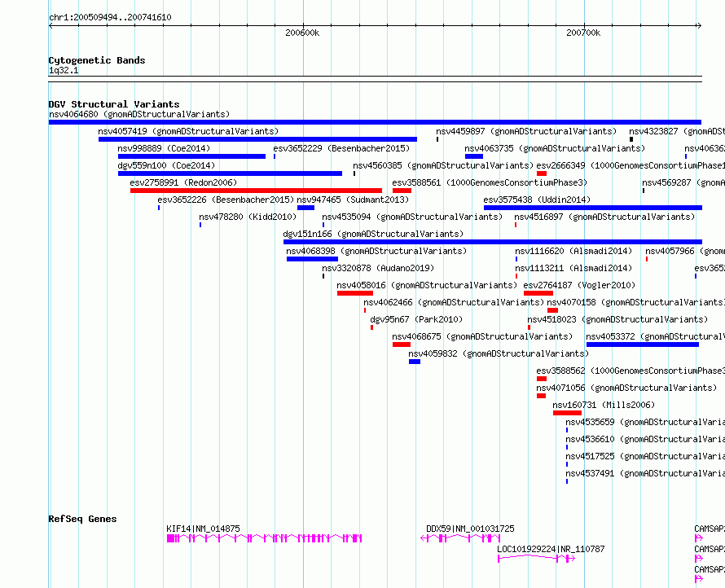Screen dimensions: 725x588
Task: Click the nsv4068675 red variant bar
Action: [x=402, y=344]
